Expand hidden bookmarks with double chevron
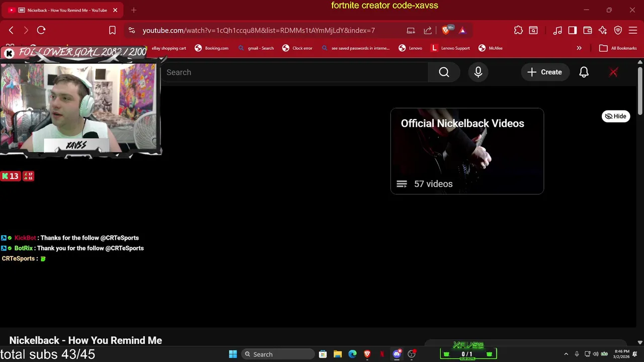644x362 pixels. pyautogui.click(x=579, y=48)
